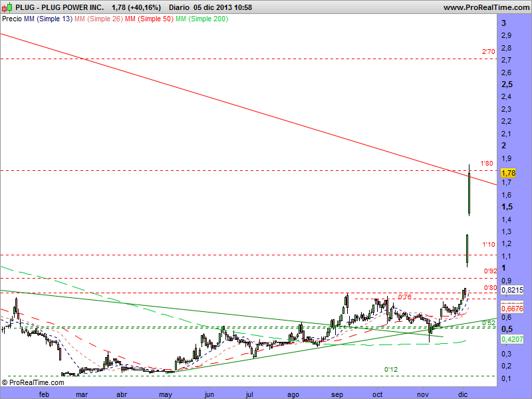
Task: Select the Precio legend label
Action: coord(12,19)
